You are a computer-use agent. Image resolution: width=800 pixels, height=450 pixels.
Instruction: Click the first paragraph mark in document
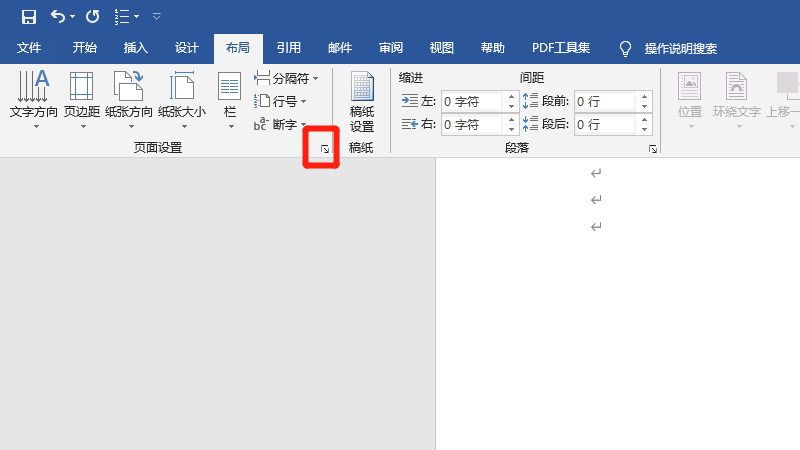[x=596, y=173]
